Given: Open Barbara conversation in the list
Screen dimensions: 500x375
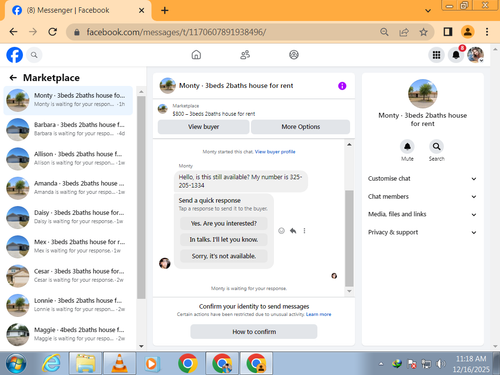Looking at the screenshot, I should 68,129.
